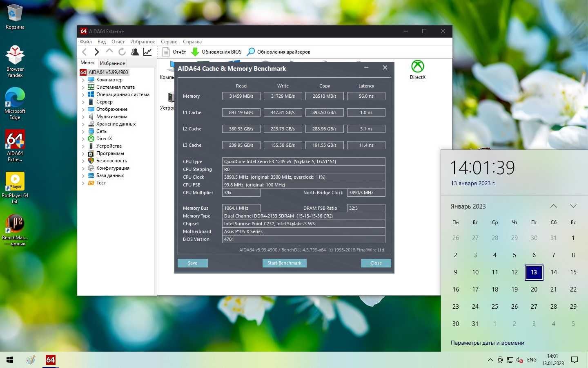This screenshot has width=588, height=368.
Task: Click the AIDA64 taskbar icon
Action: click(x=50, y=360)
